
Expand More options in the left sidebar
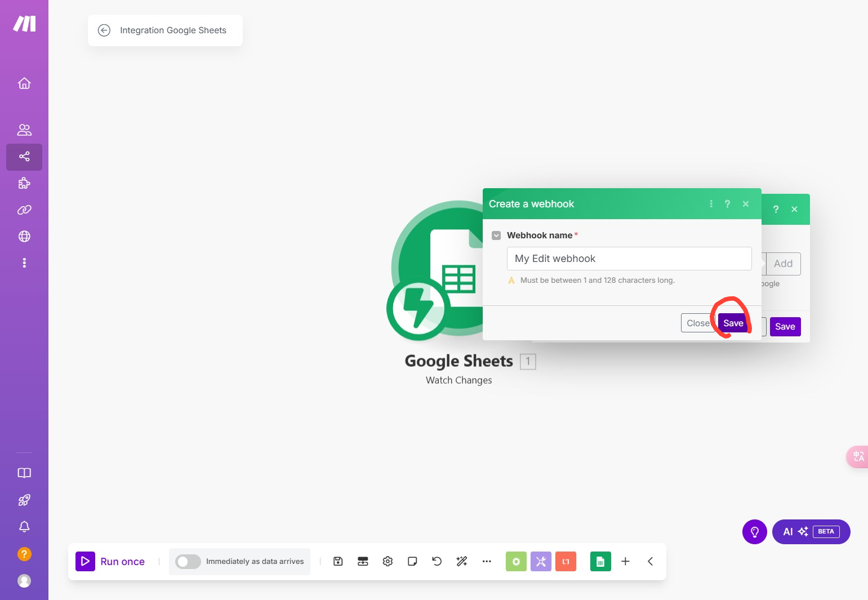click(x=24, y=263)
